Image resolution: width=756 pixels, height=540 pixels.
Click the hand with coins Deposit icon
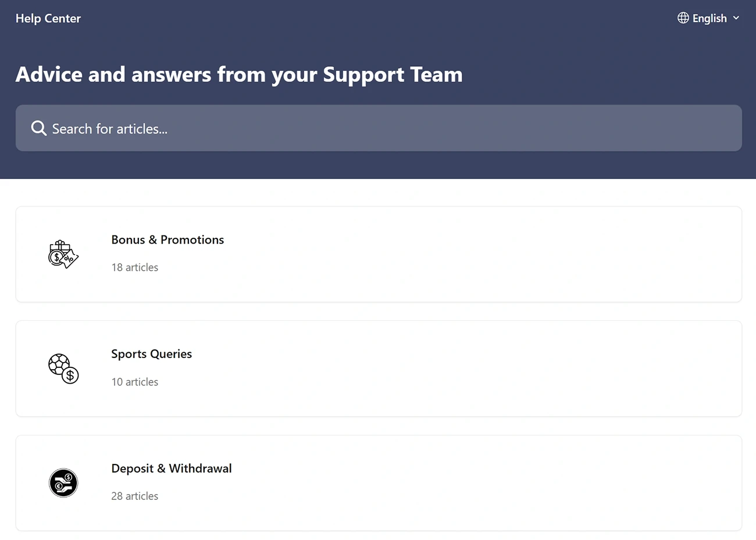[x=63, y=483]
